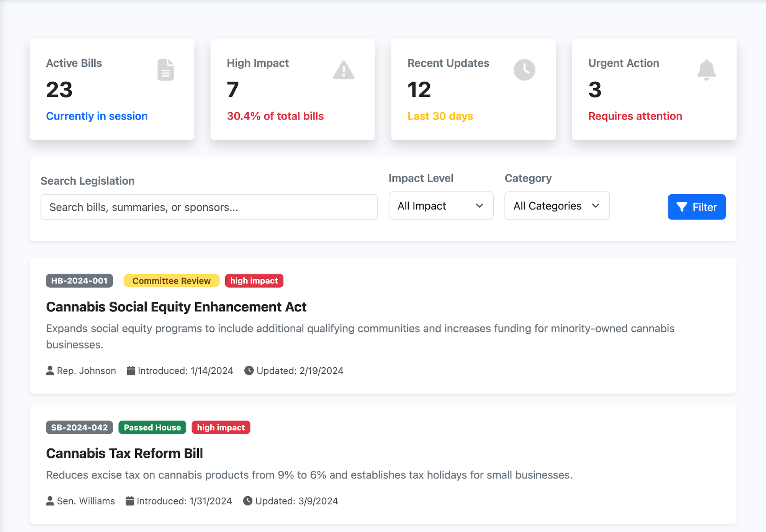Click the Recent Updates count 12
Screen dimensions: 766x532
[x=419, y=90]
